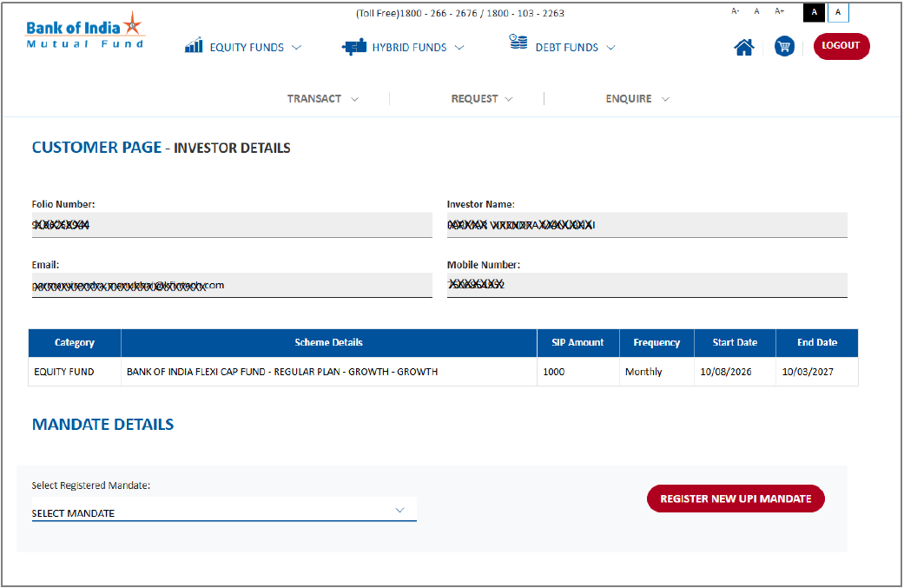Click the Folio Number field
Screen dimensions: 904x588
point(232,225)
